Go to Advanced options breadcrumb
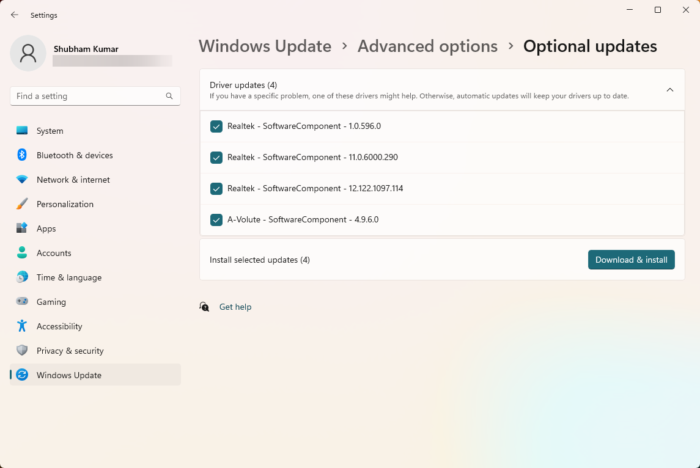Screen dimensions: 700x468 pos(427,46)
